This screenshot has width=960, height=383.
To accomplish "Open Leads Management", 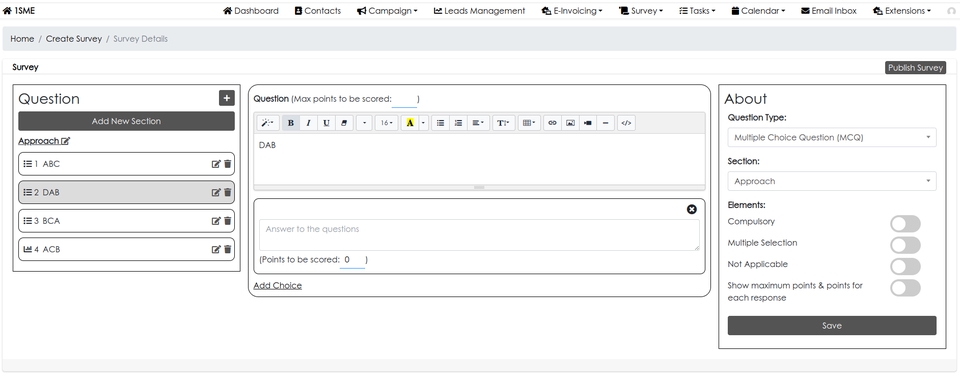I will [479, 10].
